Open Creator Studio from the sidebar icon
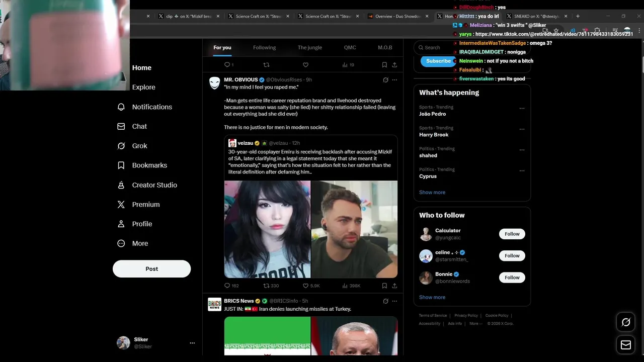The height and width of the screenshot is (362, 644). tap(121, 185)
